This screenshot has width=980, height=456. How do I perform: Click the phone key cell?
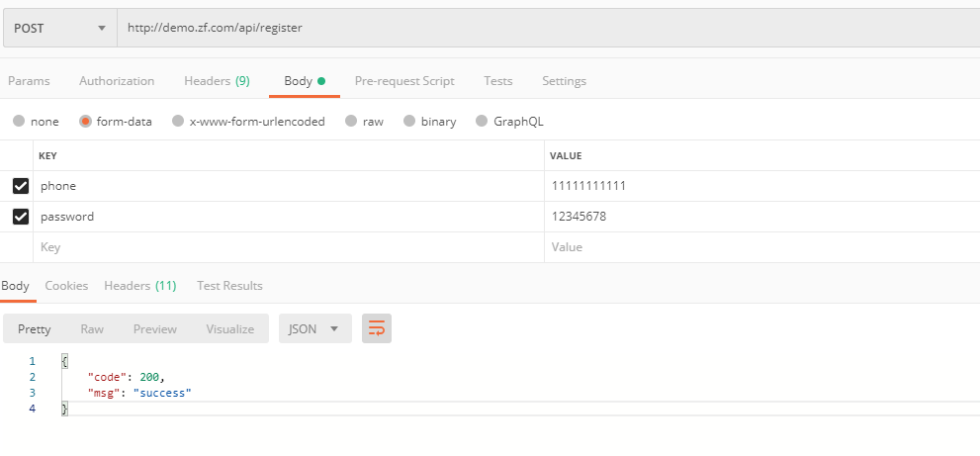click(x=289, y=186)
